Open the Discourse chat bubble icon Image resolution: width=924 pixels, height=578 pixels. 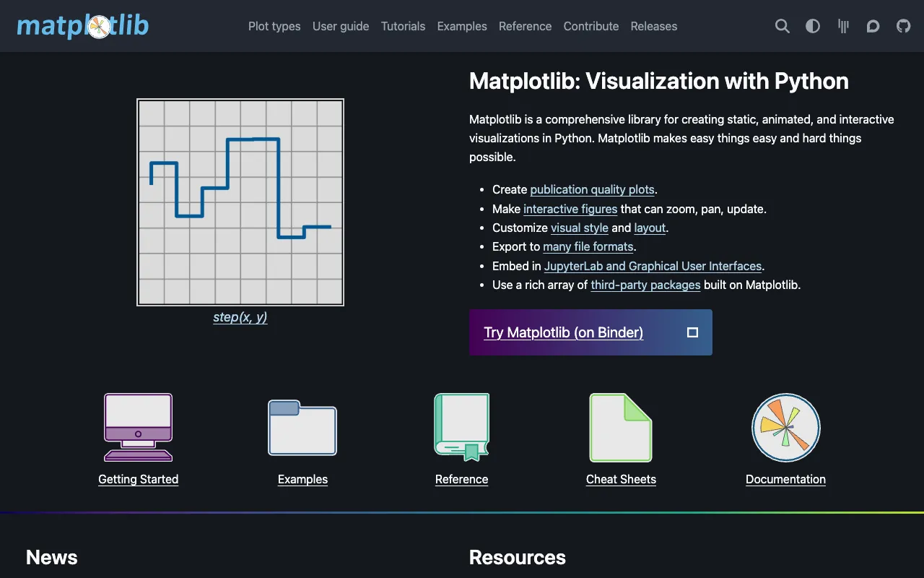coord(873,26)
